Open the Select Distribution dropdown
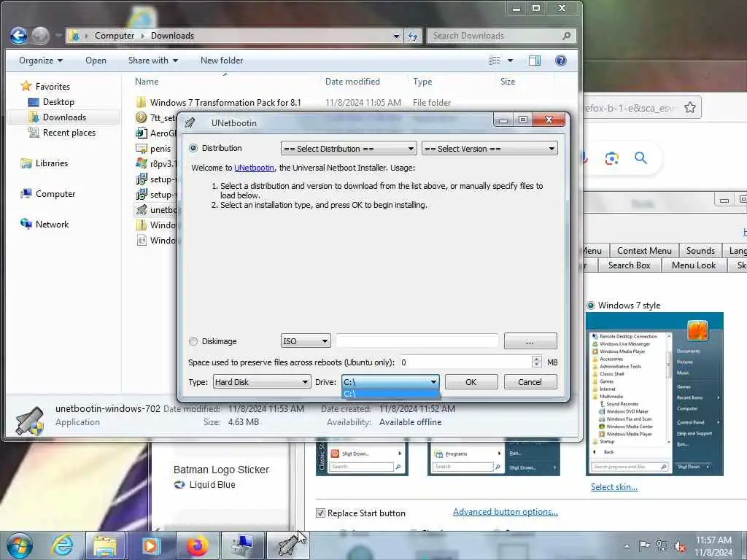This screenshot has width=747, height=560. pos(349,149)
